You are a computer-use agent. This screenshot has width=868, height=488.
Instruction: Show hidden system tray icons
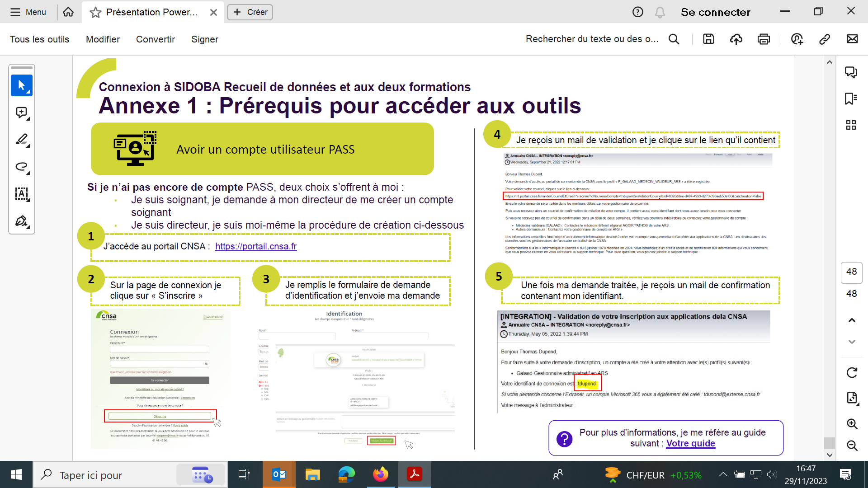tap(723, 474)
